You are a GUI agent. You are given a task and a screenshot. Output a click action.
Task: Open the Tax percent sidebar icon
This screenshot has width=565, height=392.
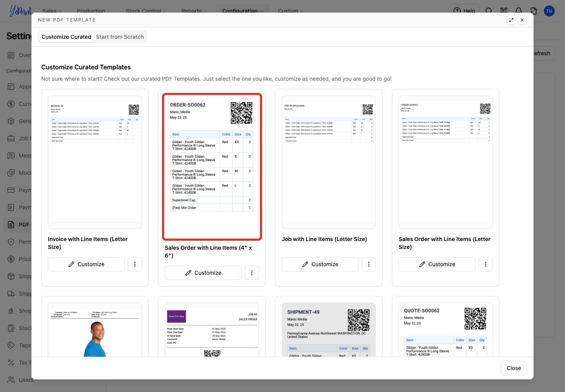coord(11,363)
